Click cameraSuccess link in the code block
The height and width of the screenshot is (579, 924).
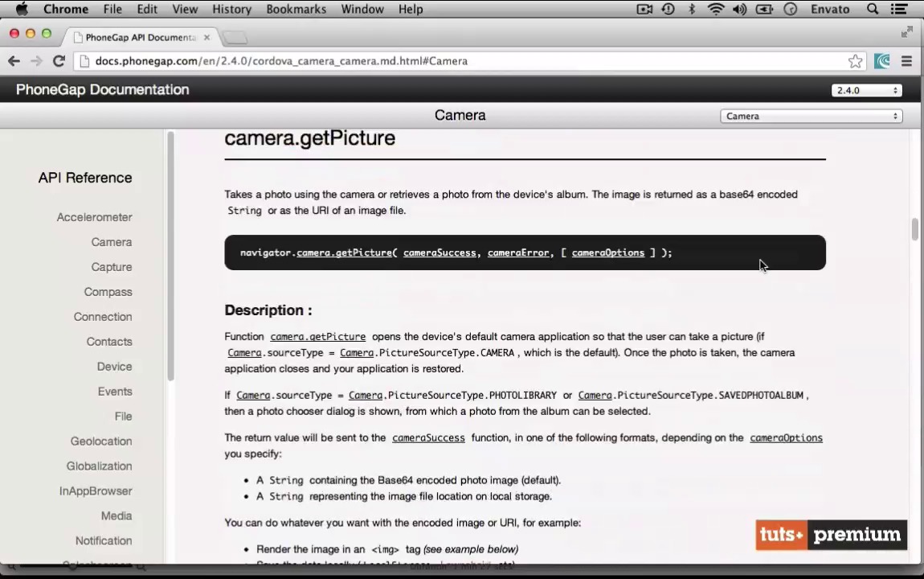point(440,253)
